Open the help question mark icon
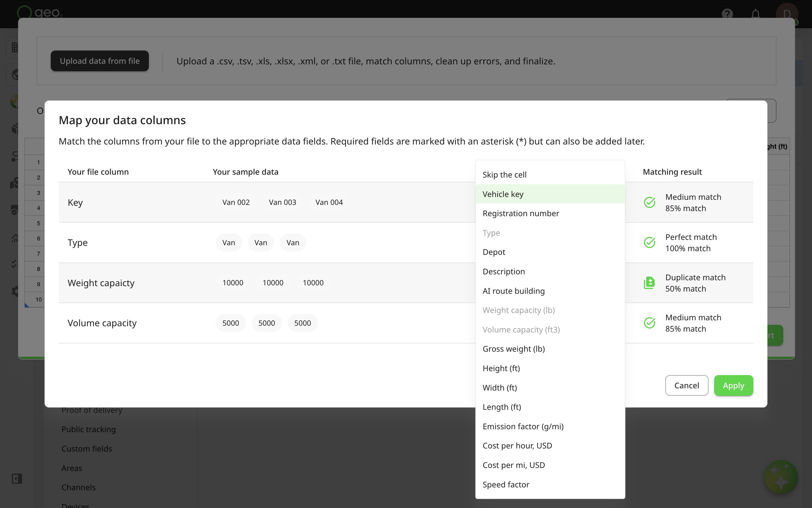This screenshot has width=812, height=508. click(727, 14)
